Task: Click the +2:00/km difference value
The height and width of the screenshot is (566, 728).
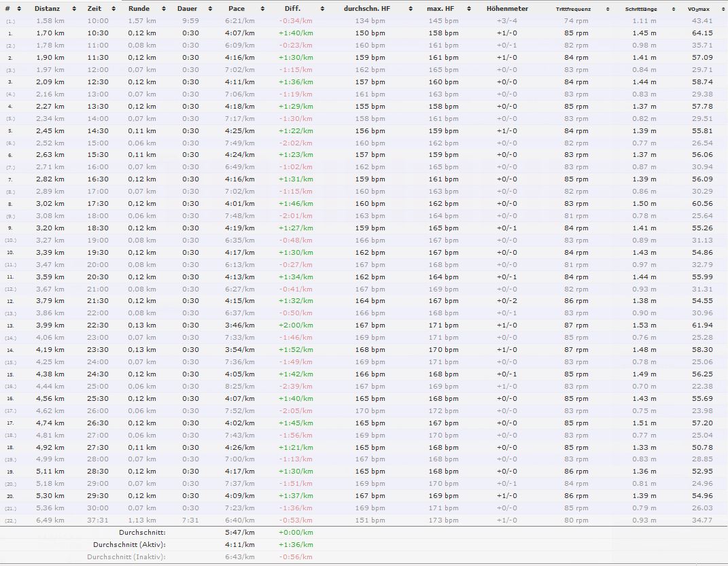Action: (296, 325)
